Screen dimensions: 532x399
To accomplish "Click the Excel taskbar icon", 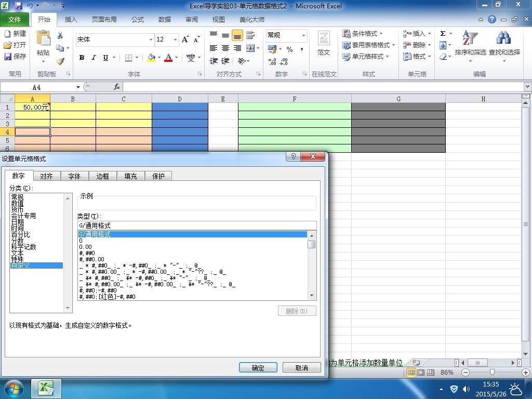I will point(46,389).
